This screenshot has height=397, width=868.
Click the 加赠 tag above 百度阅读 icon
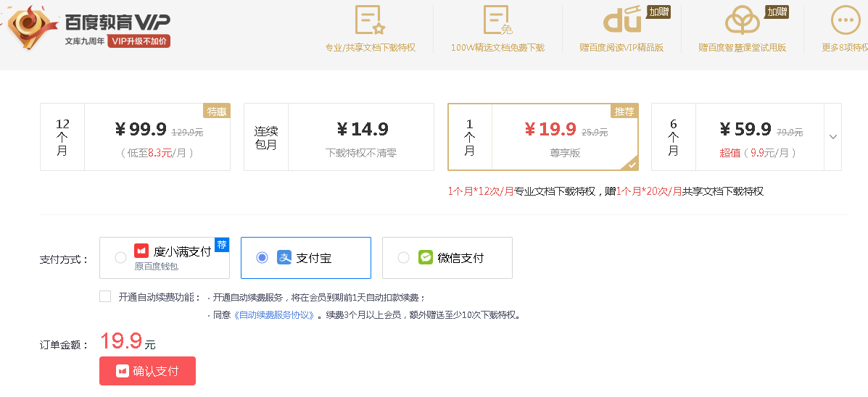tap(658, 12)
